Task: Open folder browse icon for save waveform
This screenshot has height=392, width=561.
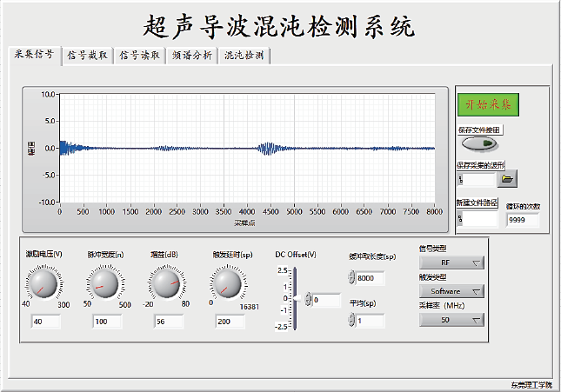Action: (x=507, y=179)
